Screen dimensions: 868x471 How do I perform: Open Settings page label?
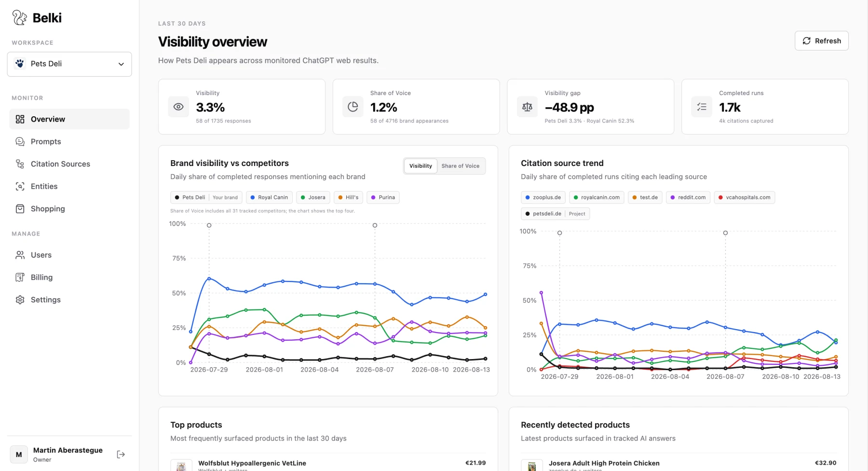coord(46,300)
